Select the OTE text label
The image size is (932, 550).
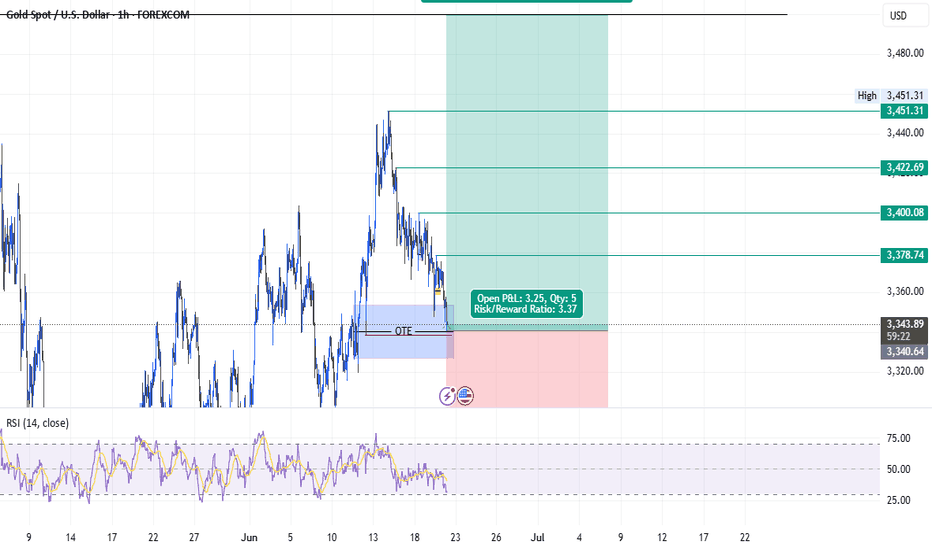pyautogui.click(x=403, y=331)
